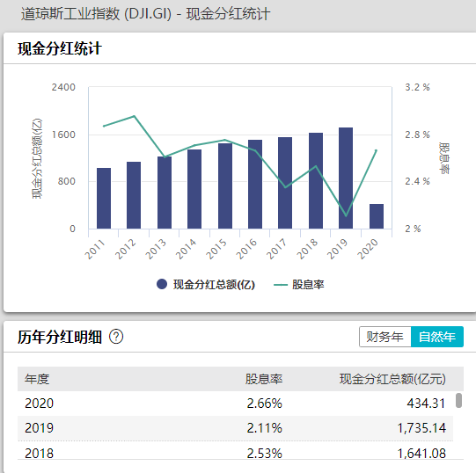The width and height of the screenshot is (476, 473).
Task: Click the 现金分红统计 section heading
Action: click(60, 48)
